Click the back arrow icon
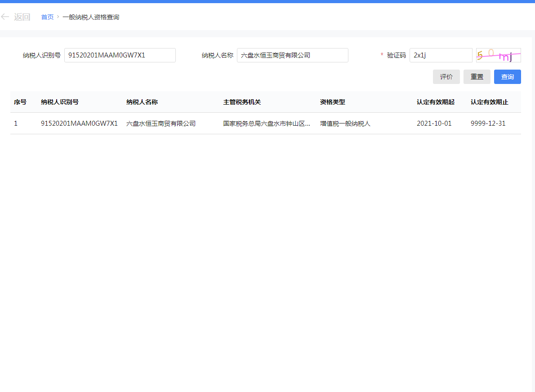The width and height of the screenshot is (535, 392). 5,17
